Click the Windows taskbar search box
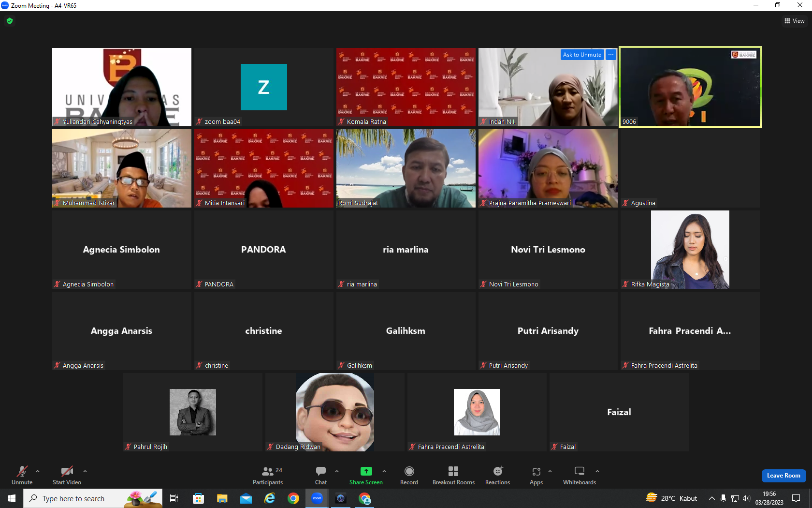Image resolution: width=812 pixels, height=508 pixels. (93, 498)
